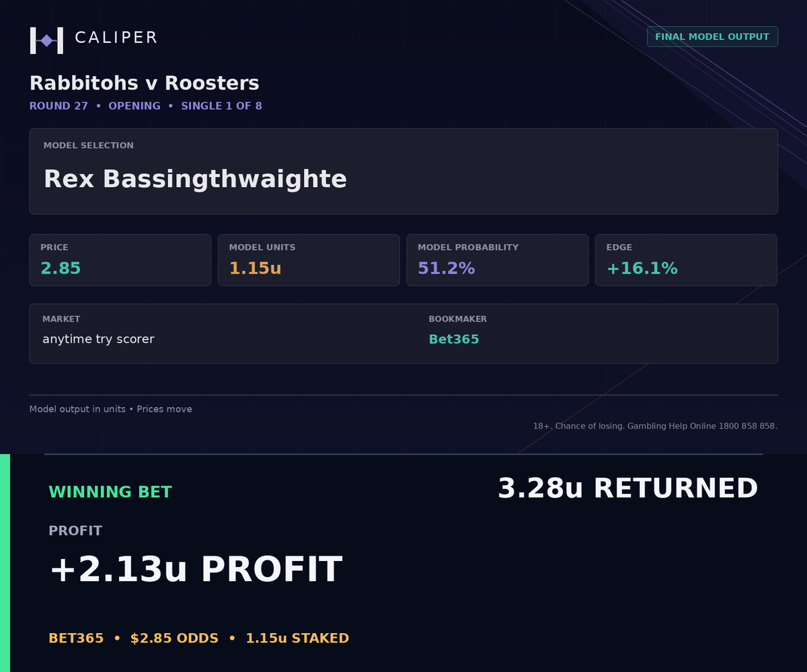This screenshot has height=672, width=807.
Task: Click the CALIPER brand name
Action: 116,38
